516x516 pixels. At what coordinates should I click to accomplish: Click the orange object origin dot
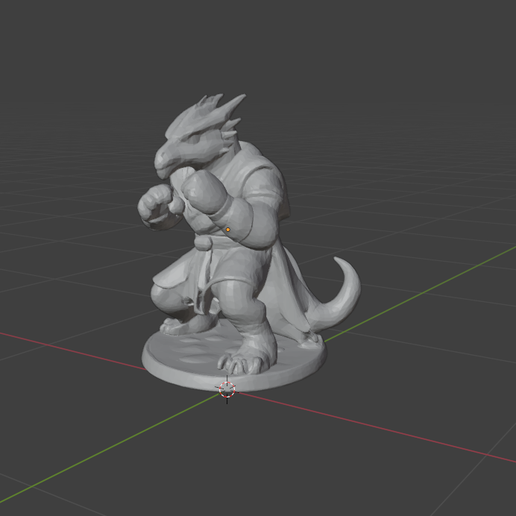click(228, 230)
